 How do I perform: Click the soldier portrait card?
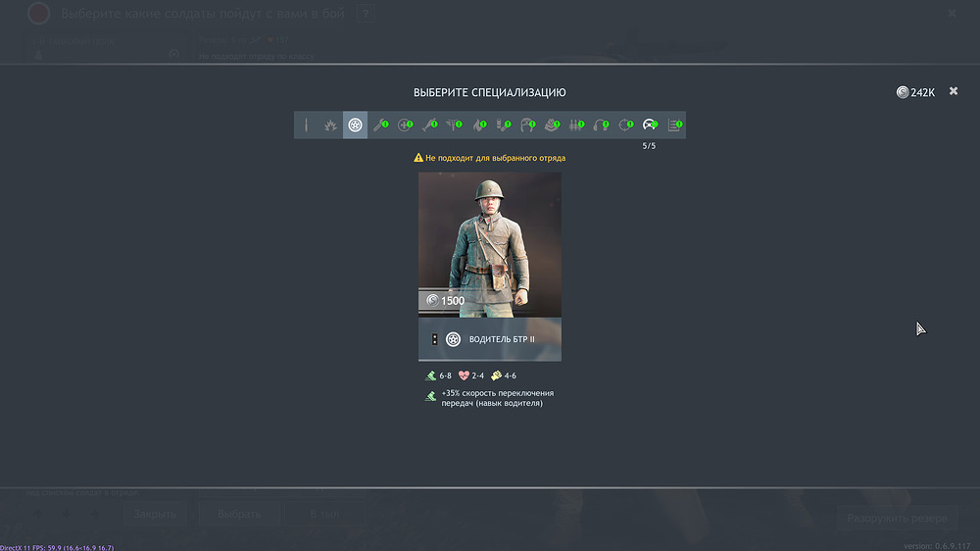coord(489,235)
